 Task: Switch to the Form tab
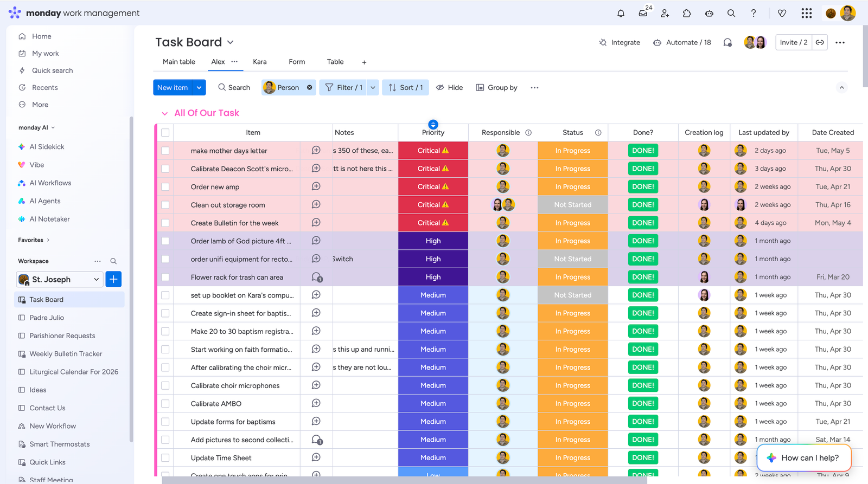[297, 62]
